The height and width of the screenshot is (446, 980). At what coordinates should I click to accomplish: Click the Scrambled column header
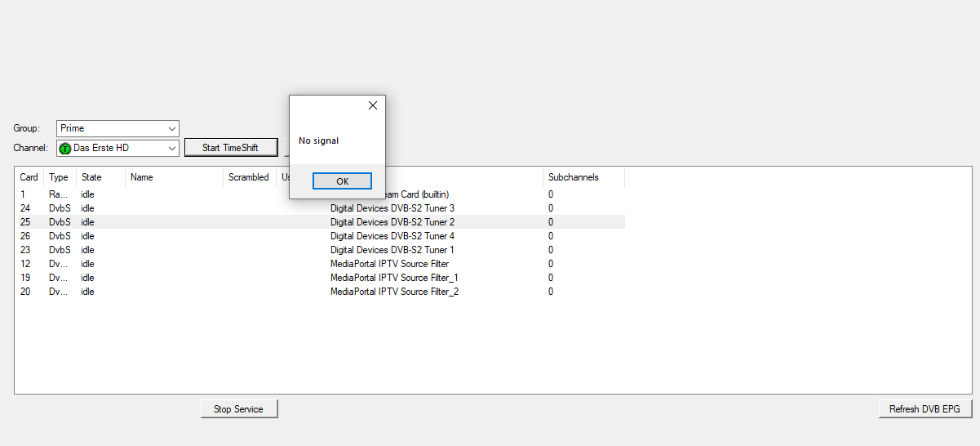[x=249, y=177]
